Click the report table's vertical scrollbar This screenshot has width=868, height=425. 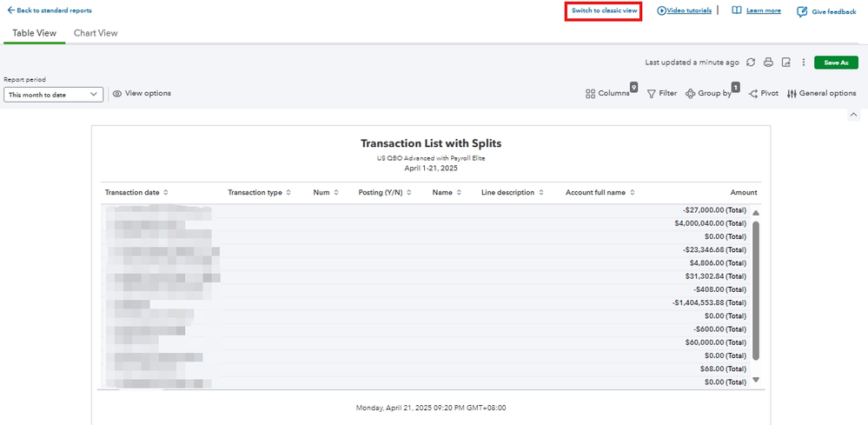pos(755,291)
